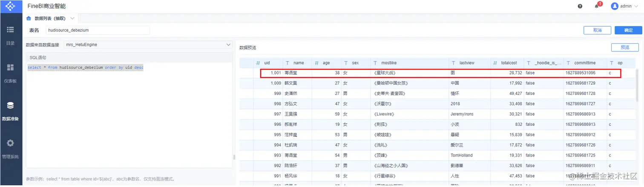Click the 预览 preview button
The image size is (644, 187).
click(x=625, y=48)
